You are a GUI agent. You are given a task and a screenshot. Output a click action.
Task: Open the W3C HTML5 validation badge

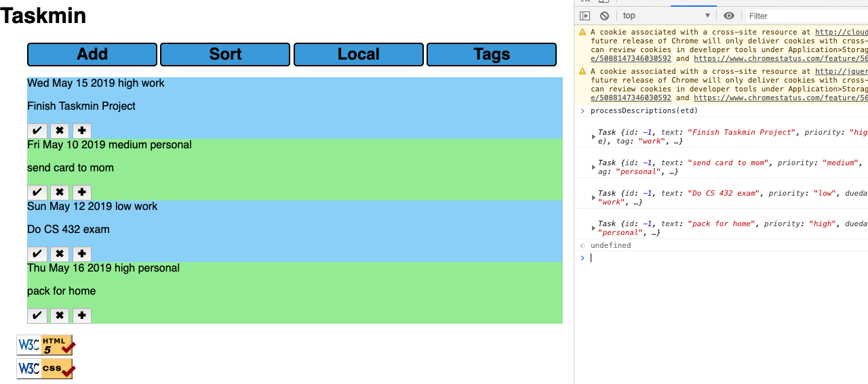point(46,345)
